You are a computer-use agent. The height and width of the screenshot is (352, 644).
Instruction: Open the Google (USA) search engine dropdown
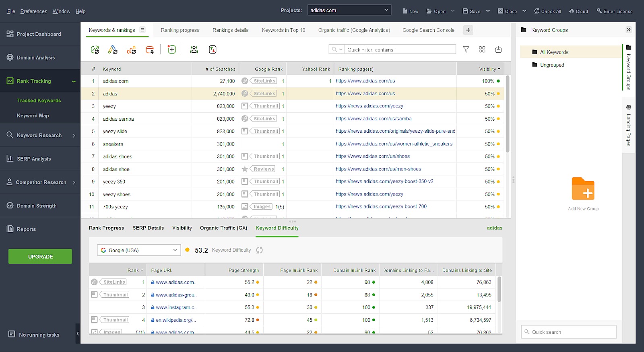point(139,250)
